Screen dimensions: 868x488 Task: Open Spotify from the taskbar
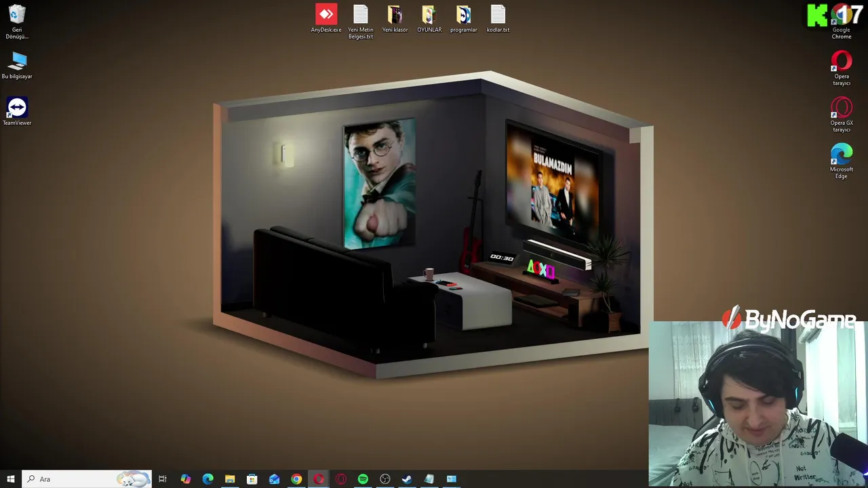[363, 479]
